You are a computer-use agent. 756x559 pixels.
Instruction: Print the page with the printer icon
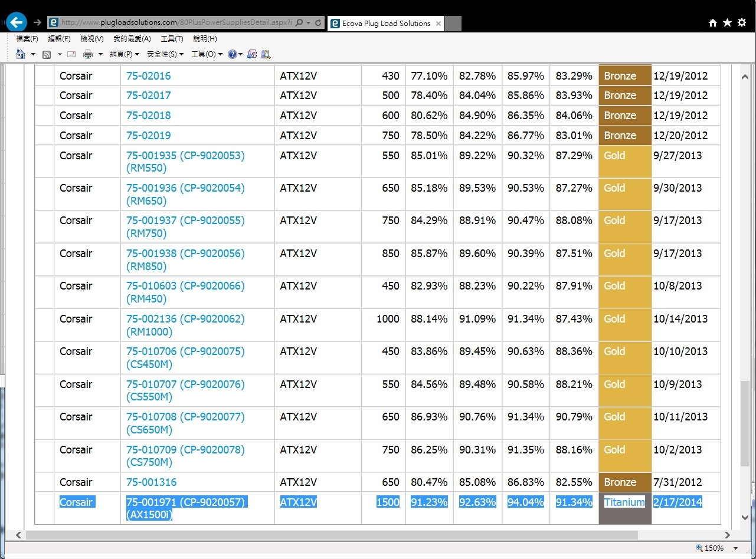click(88, 54)
